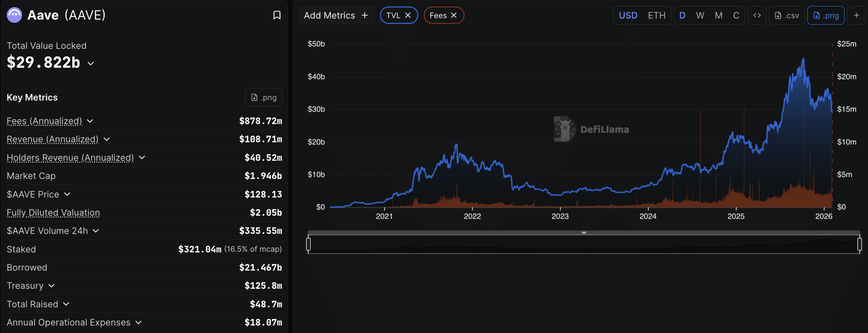Expand Revenue (Annualized) details chevron
This screenshot has width=868, height=333.
pyautogui.click(x=107, y=139)
